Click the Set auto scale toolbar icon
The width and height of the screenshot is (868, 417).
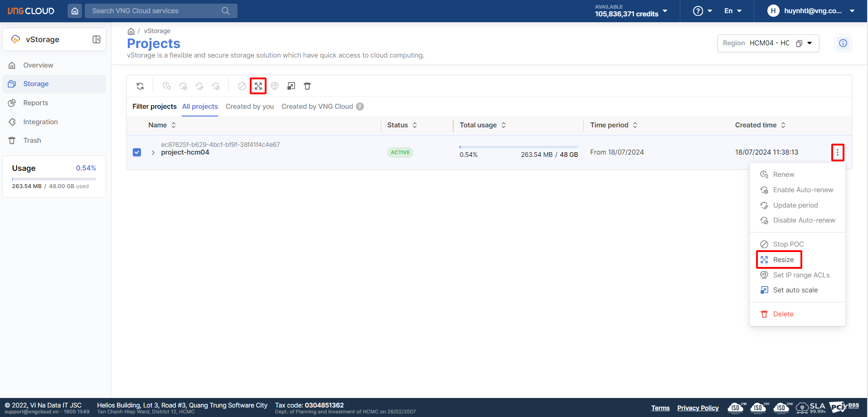coord(291,86)
